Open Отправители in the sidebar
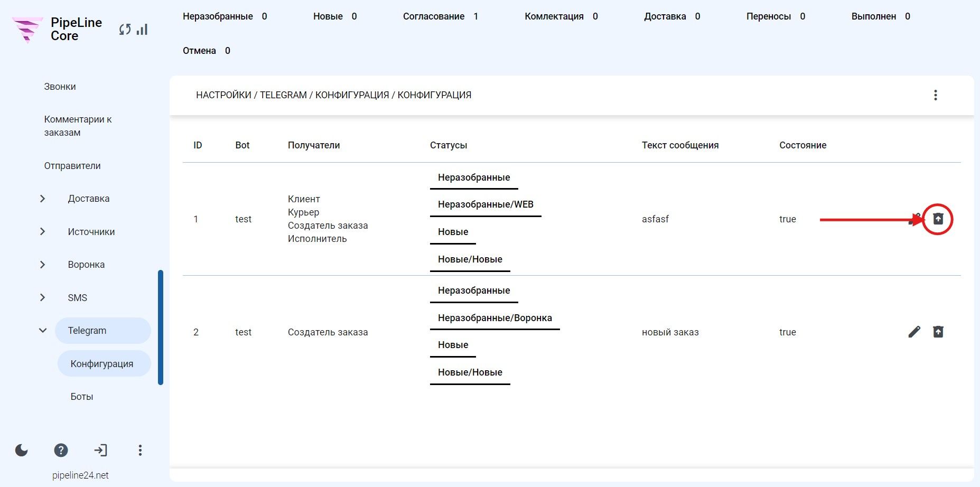Viewport: 980px width, 487px height. pos(72,166)
